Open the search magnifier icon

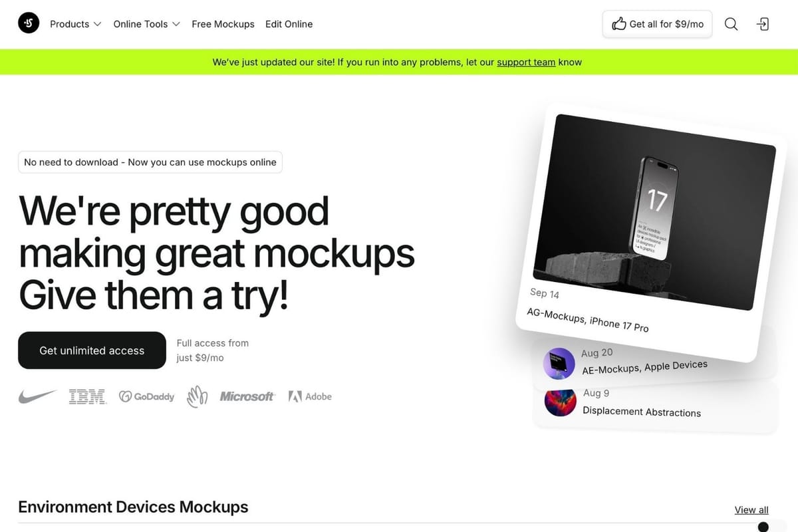tap(731, 24)
